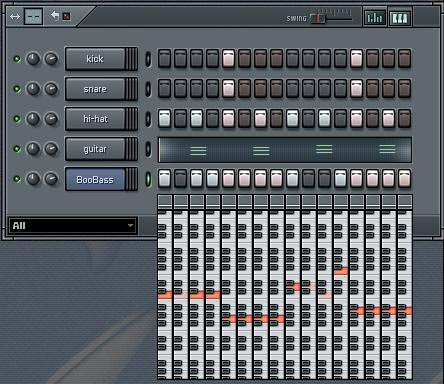The width and height of the screenshot is (444, 384).
Task: Click the horizontal resize arrows icon
Action: [15, 16]
